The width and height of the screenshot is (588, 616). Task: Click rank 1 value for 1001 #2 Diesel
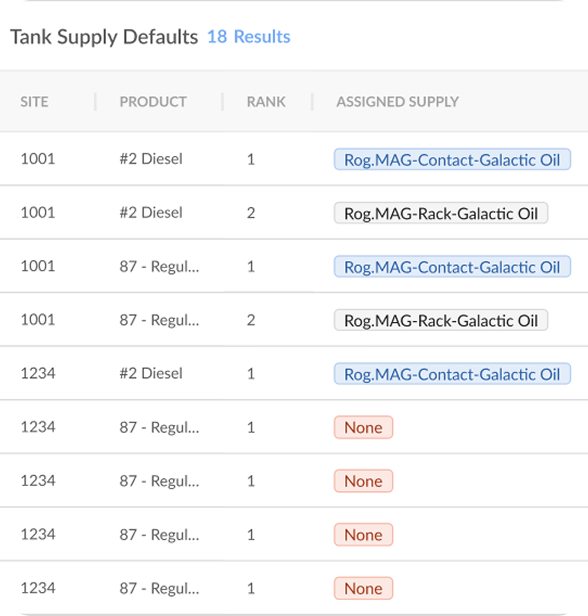pyautogui.click(x=251, y=160)
